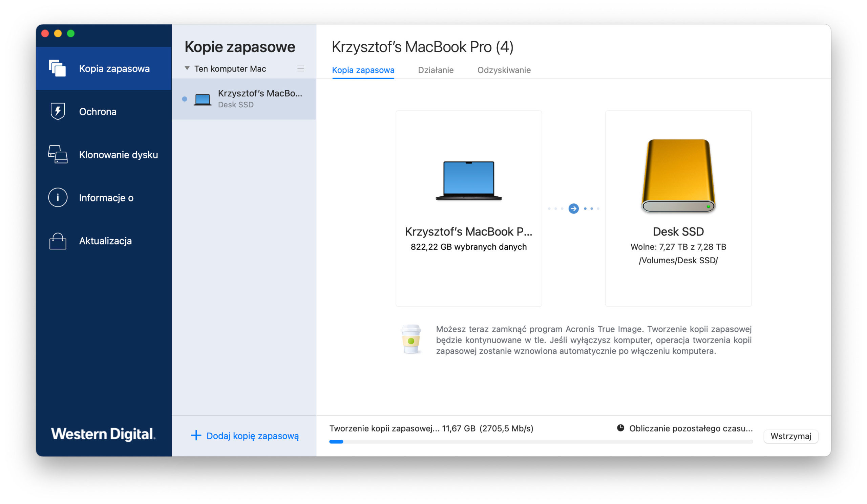This screenshot has height=504, width=867.
Task: Select the yellow Desk SSD drive icon
Action: (x=678, y=176)
